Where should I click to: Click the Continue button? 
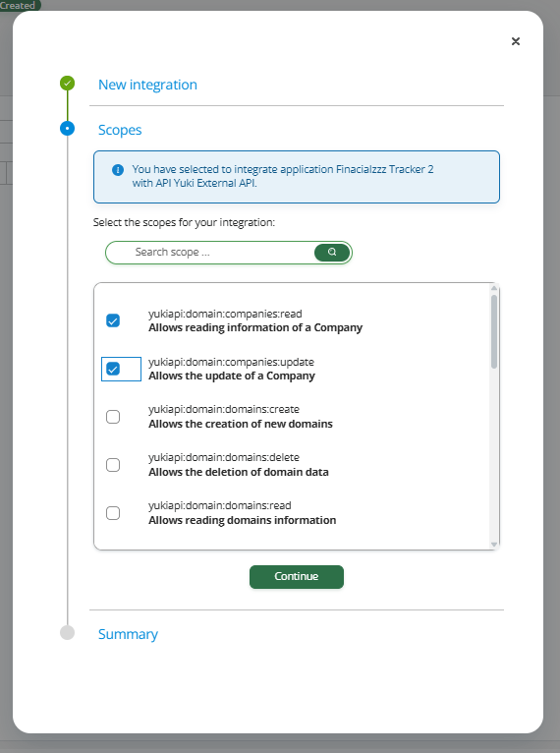[x=297, y=576]
